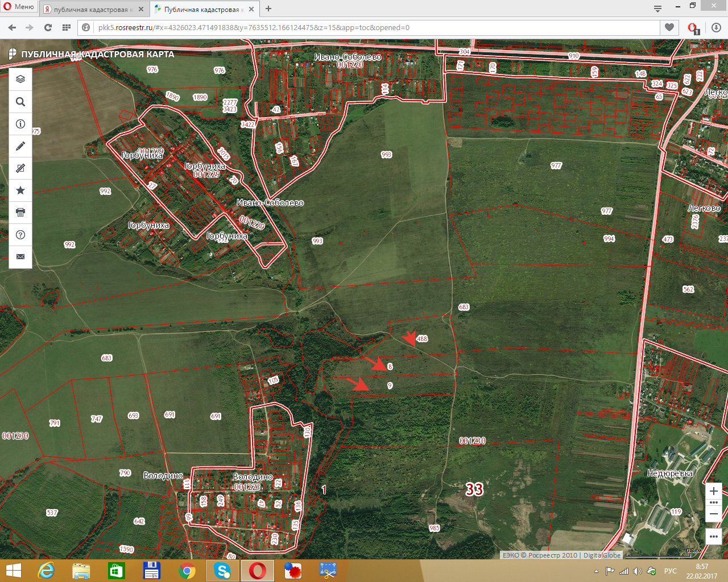Open the Opera Меню button
This screenshot has height=582, width=728.
19,7
